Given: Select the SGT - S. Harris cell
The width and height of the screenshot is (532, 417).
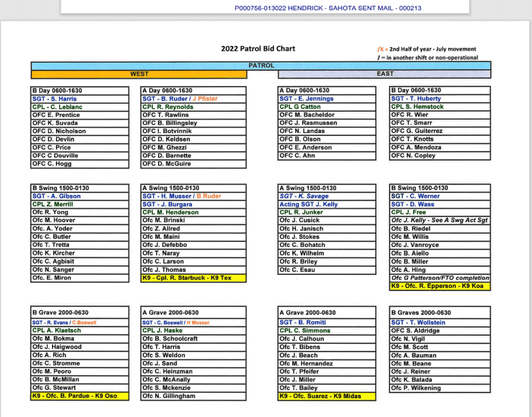Looking at the screenshot, I should pyautogui.click(x=79, y=99).
